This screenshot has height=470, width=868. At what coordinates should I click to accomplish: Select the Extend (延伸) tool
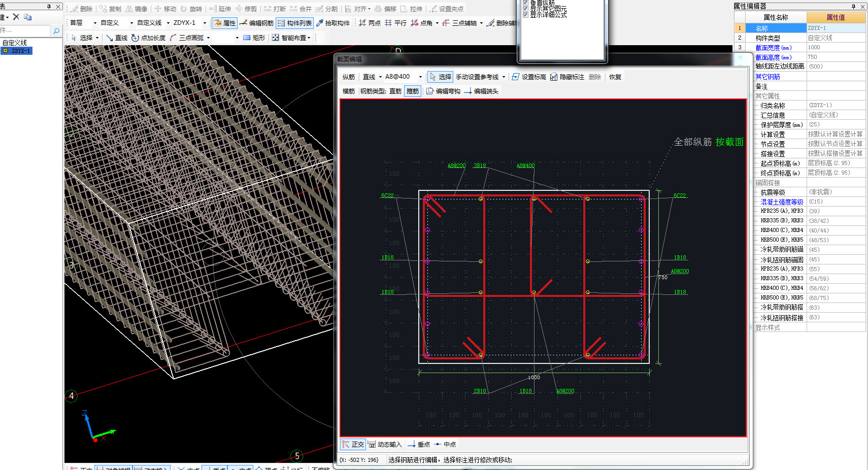point(220,9)
